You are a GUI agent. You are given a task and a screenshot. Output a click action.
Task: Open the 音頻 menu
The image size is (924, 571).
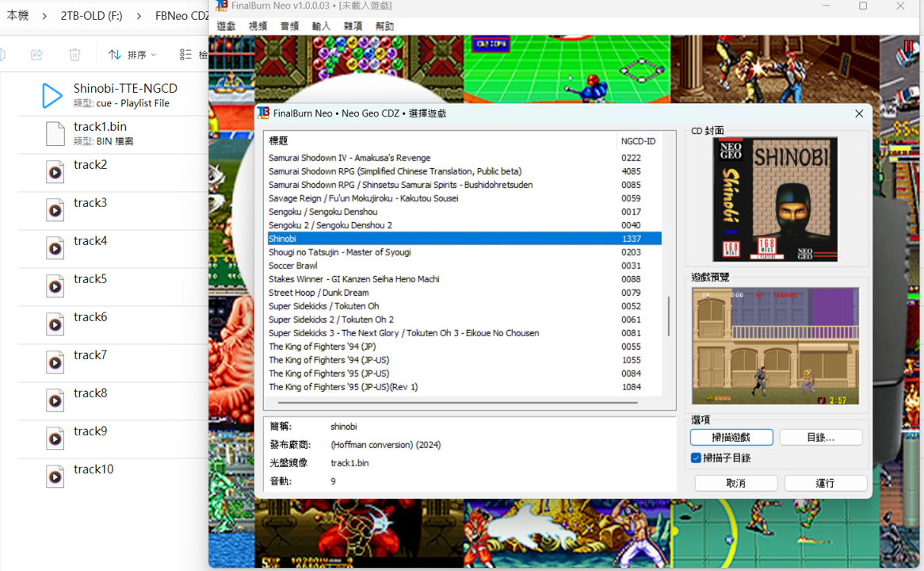289,26
